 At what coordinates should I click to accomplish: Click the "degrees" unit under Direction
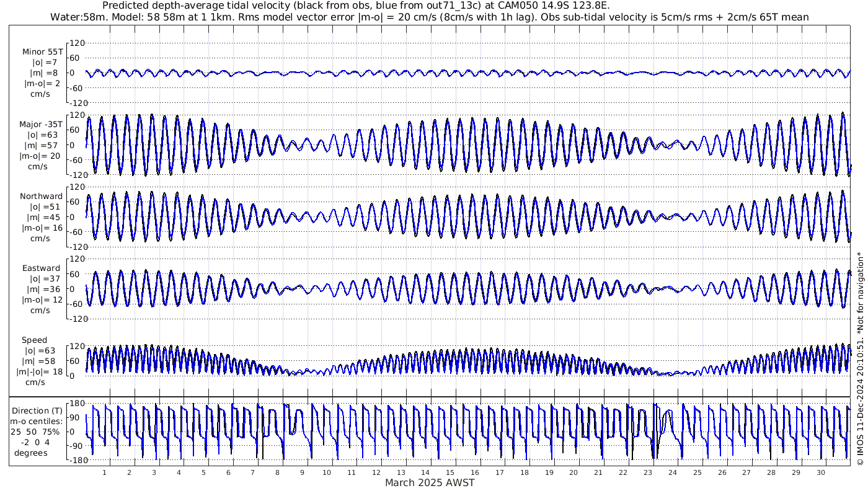pyautogui.click(x=31, y=453)
